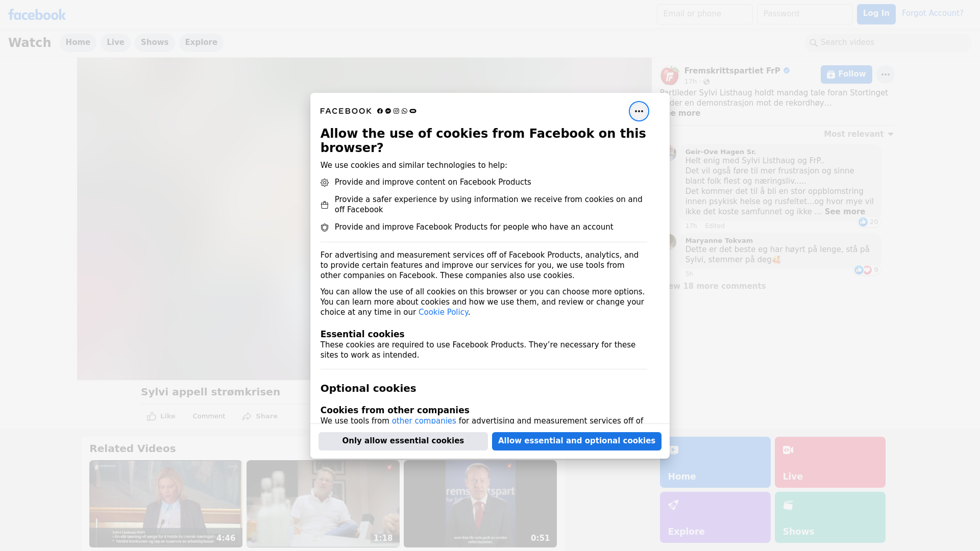Click the public globe icon beside 17h

(x=706, y=82)
